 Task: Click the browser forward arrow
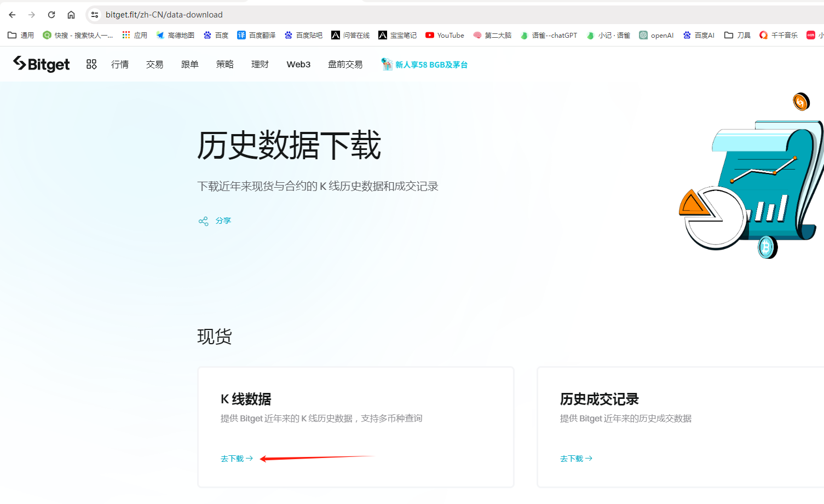32,15
